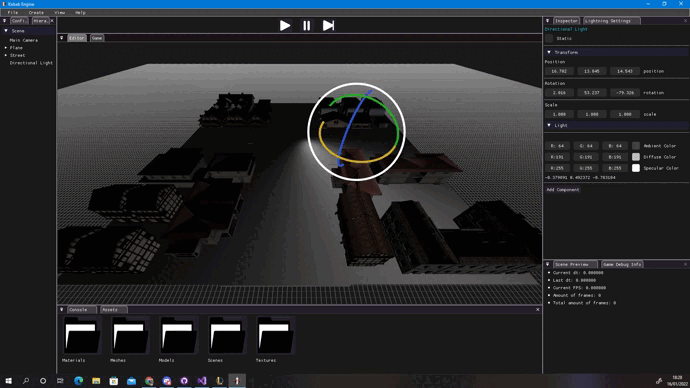Expand the Plane tree node

click(x=6, y=48)
